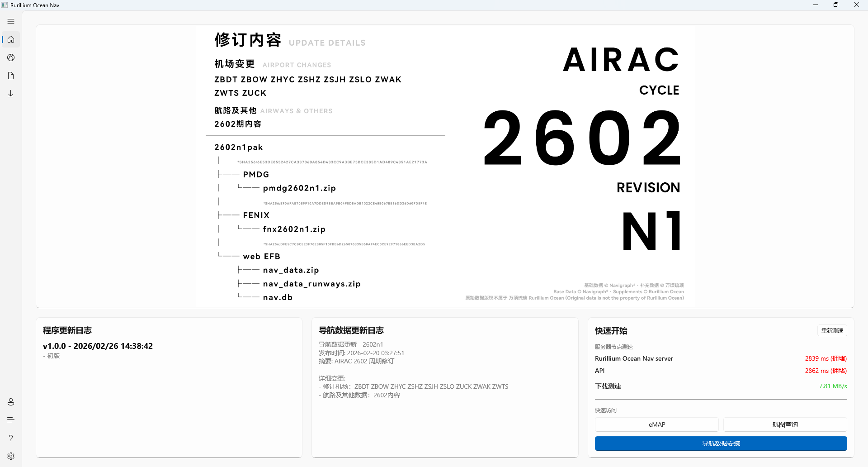Click the v1.0.0 program update entry
The height and width of the screenshot is (467, 868).
[x=98, y=346]
